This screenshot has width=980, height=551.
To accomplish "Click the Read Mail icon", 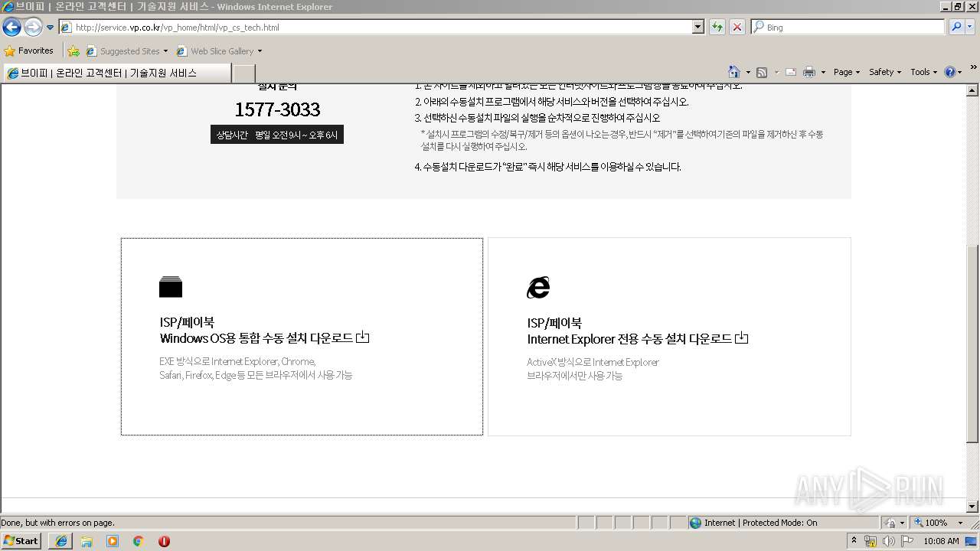I will [x=791, y=72].
